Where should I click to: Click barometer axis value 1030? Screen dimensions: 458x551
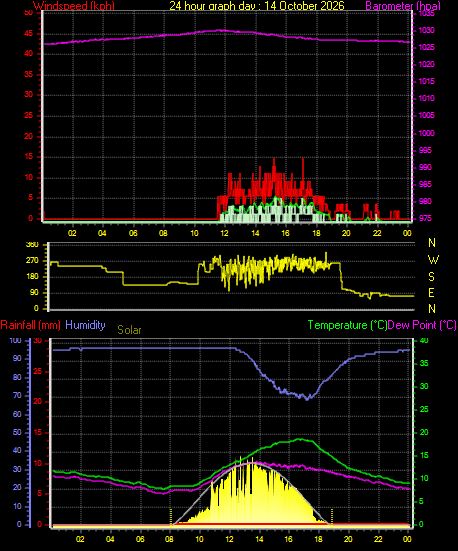[x=426, y=31]
